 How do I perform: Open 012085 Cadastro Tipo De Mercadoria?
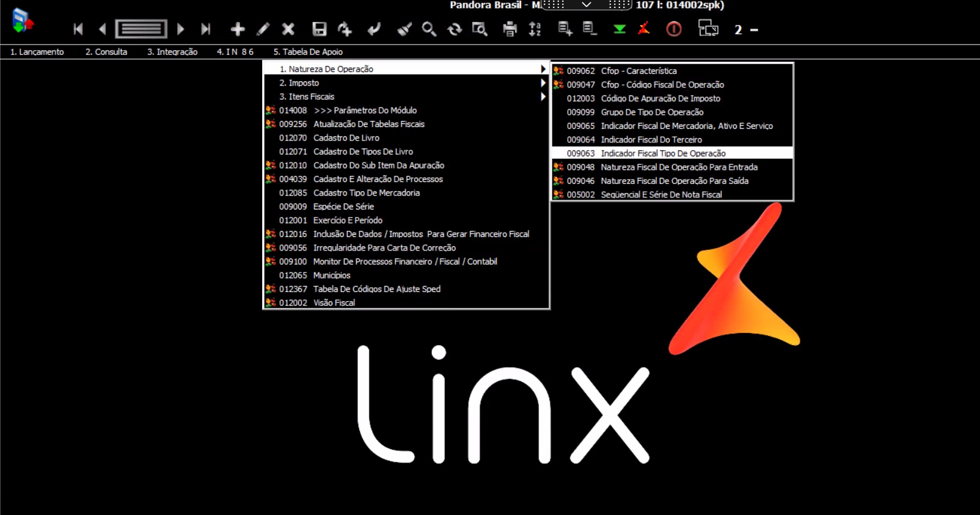coord(406,193)
